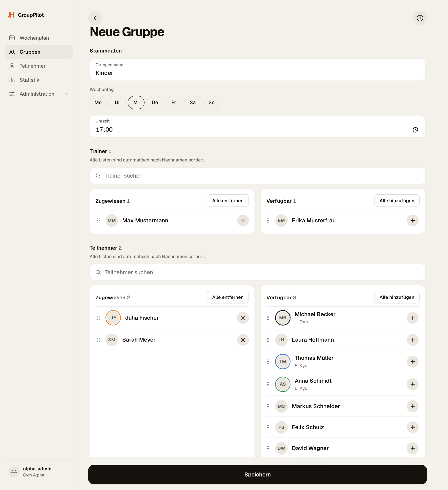The width and height of the screenshot is (448, 490).
Task: Select weekday Do
Action: 155,102
